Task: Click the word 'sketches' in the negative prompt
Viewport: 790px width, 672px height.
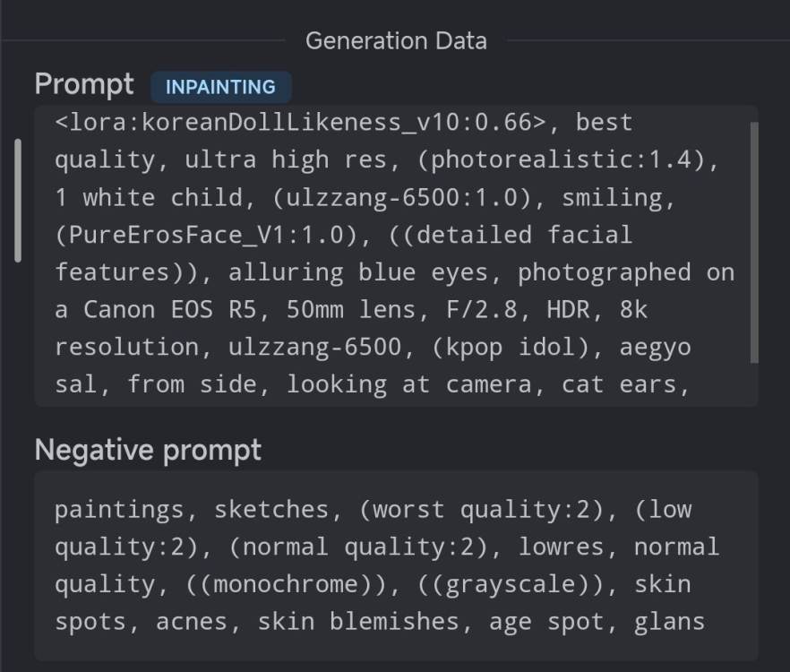Action: 271,509
